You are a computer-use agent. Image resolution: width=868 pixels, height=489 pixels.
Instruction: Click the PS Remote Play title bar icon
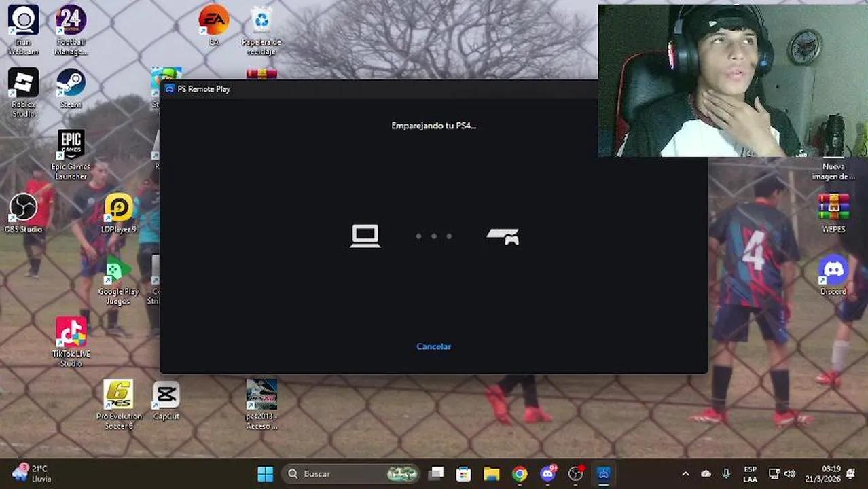[169, 89]
